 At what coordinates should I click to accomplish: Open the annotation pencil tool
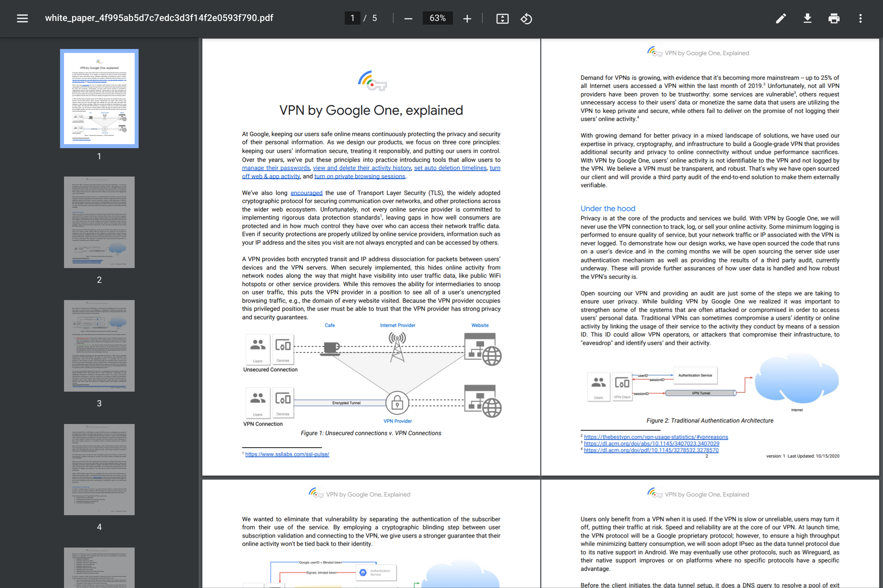point(781,18)
